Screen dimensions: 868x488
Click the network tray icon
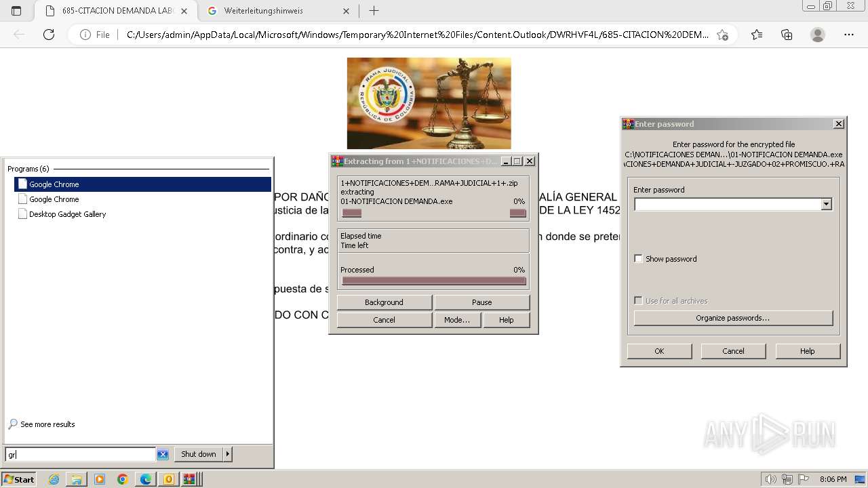point(787,479)
